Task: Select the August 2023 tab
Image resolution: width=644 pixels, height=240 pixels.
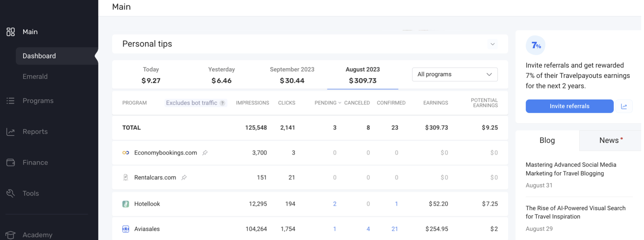Action: pos(363,75)
